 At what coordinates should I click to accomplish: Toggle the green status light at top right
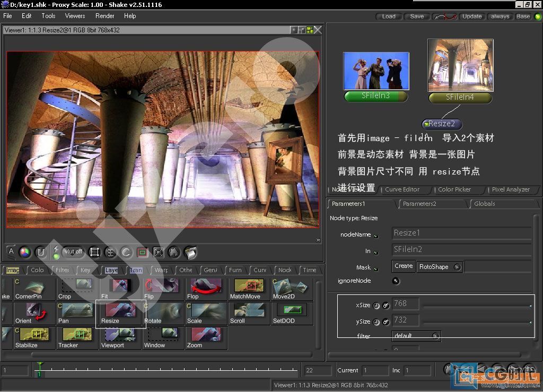pos(538,16)
